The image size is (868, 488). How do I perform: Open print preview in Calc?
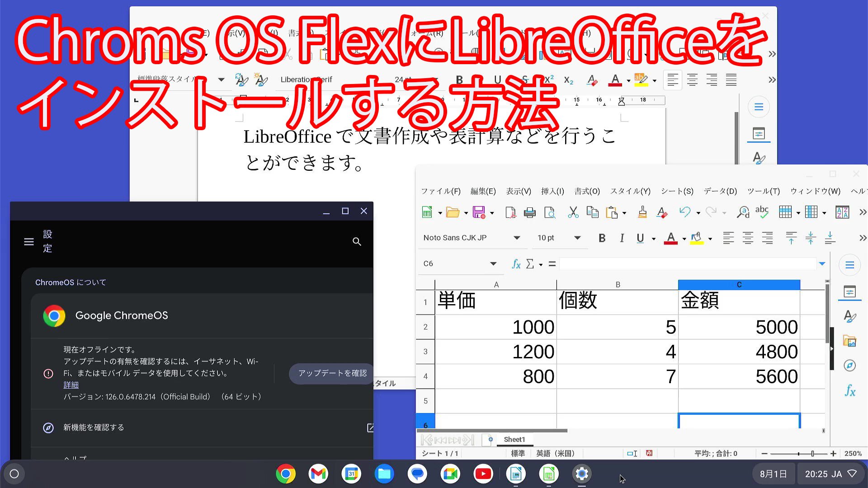click(550, 212)
